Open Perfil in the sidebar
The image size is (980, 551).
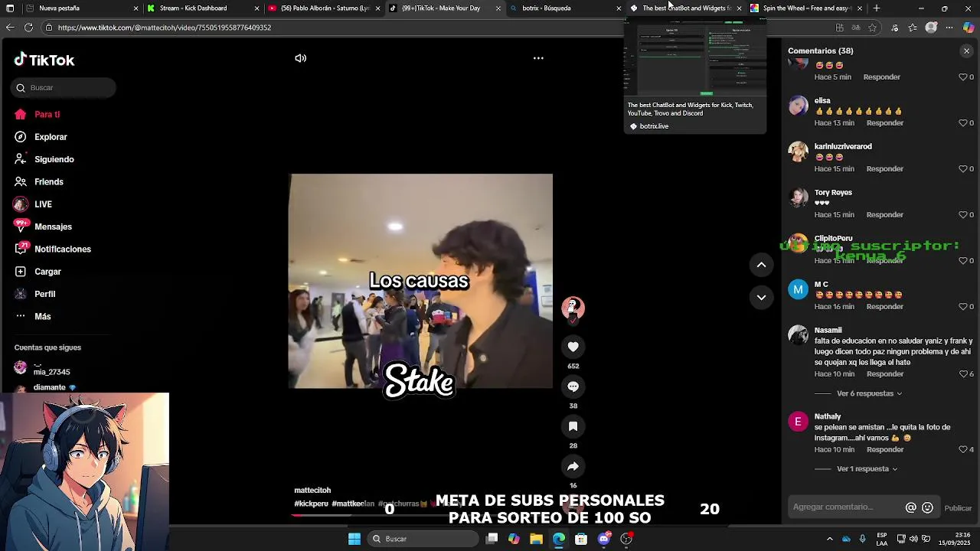pos(35,294)
